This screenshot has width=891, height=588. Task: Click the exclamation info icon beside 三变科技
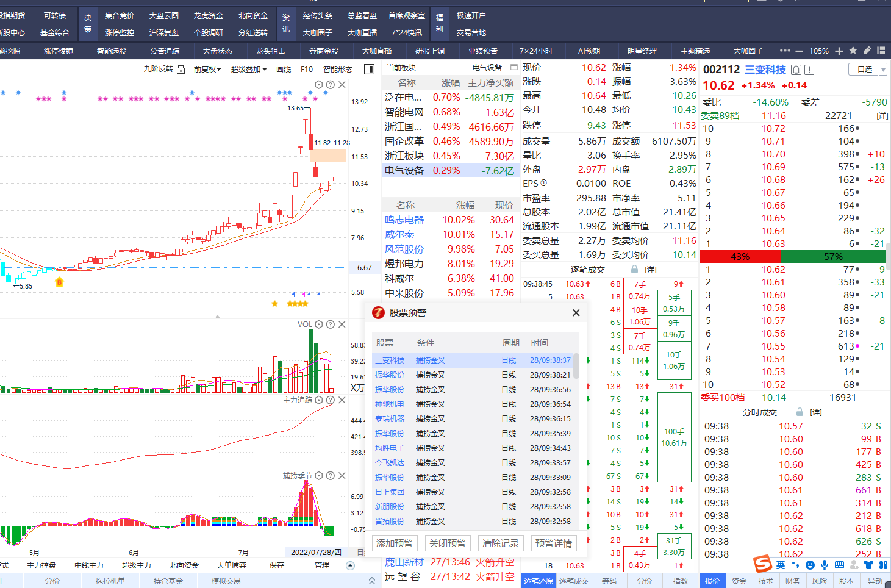[x=809, y=70]
